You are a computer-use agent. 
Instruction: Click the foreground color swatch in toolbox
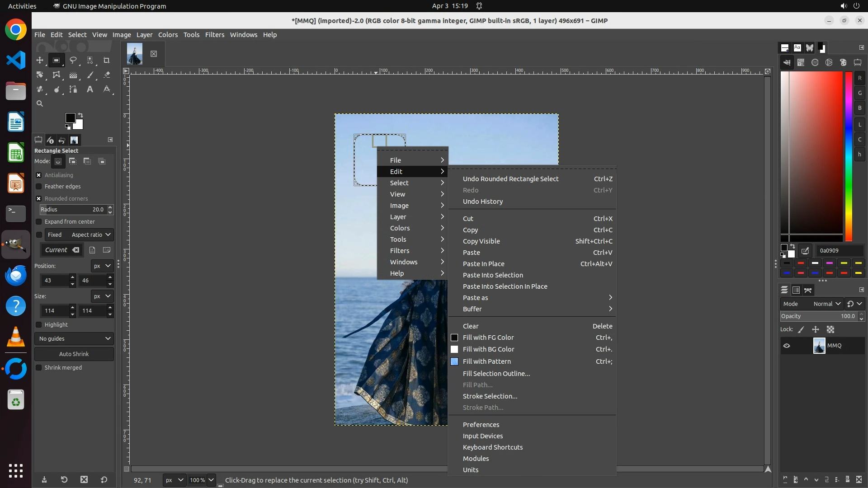[70, 118]
